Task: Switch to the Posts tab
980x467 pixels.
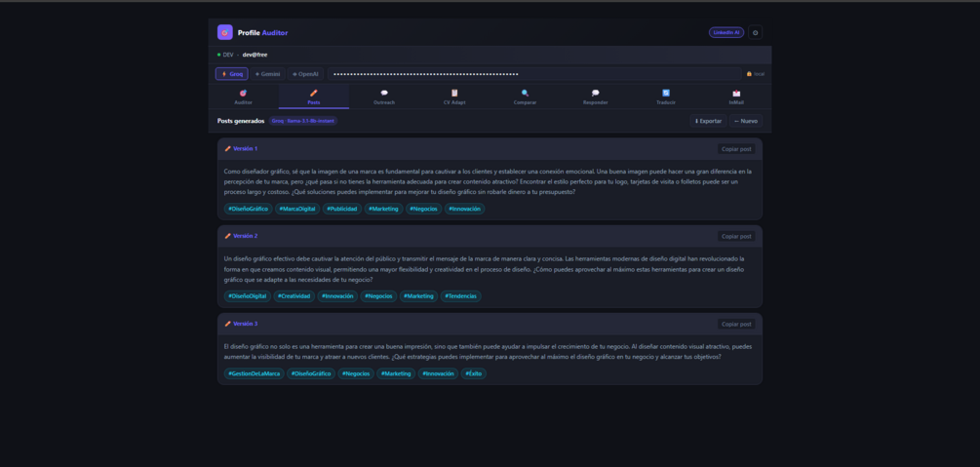Action: tap(314, 97)
